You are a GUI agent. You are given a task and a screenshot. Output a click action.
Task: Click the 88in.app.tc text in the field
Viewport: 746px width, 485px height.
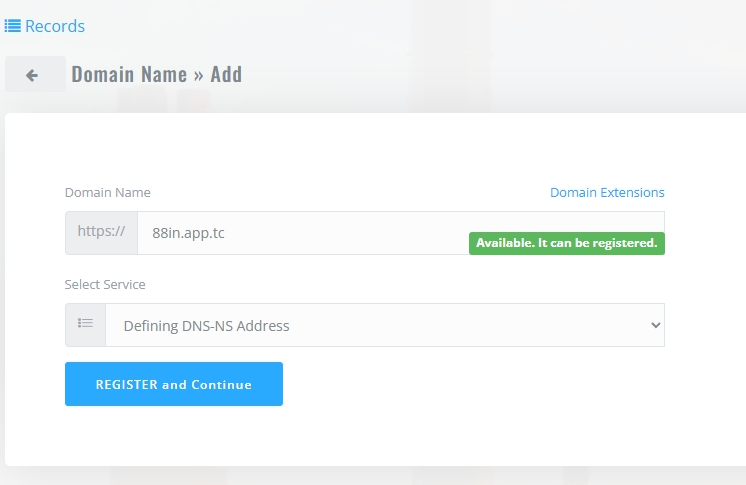(x=188, y=232)
